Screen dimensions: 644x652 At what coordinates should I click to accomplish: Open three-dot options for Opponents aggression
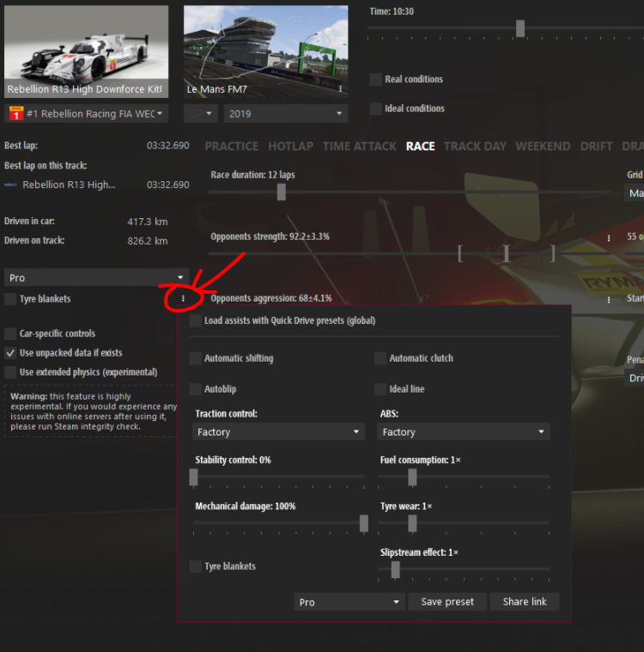[609, 300]
